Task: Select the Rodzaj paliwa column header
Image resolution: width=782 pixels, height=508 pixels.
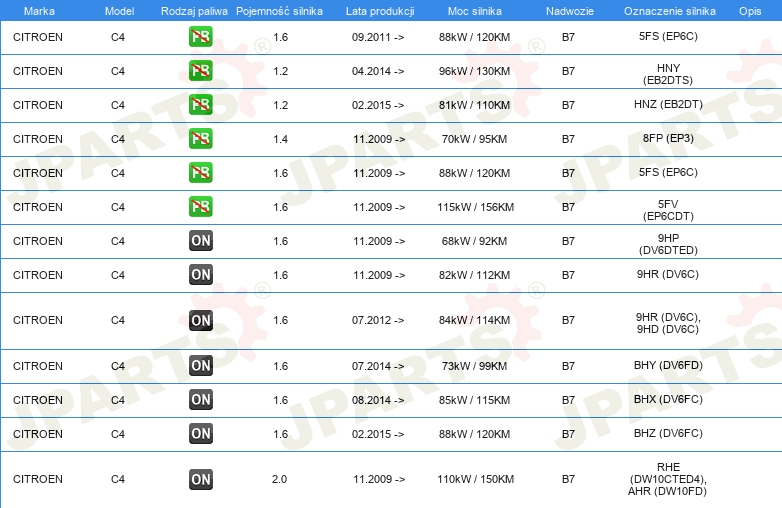Action: [194, 11]
